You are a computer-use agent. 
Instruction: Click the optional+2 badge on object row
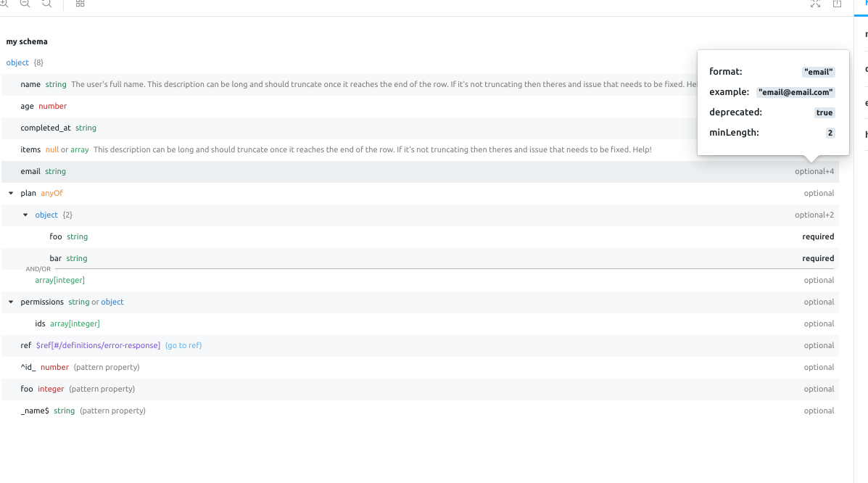pyautogui.click(x=814, y=215)
